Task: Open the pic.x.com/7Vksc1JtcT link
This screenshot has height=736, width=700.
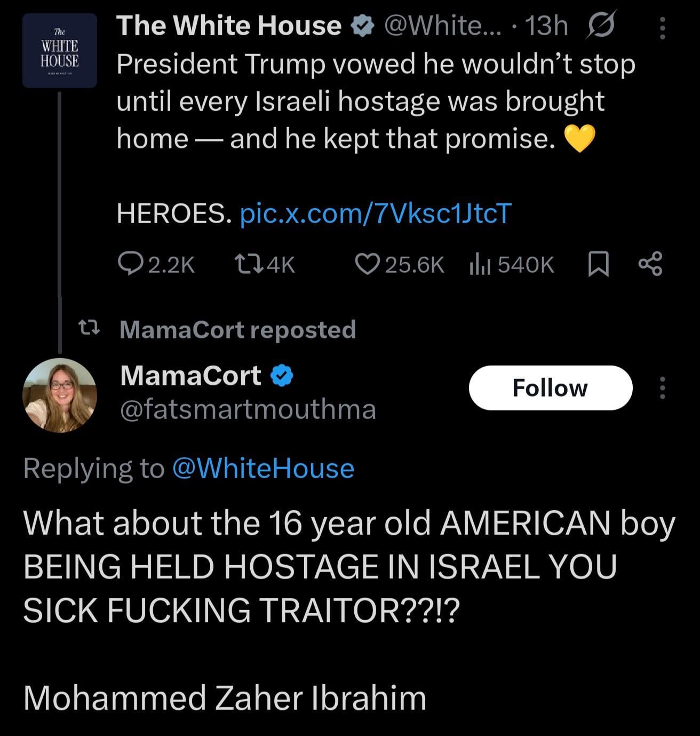Action: 376,213
